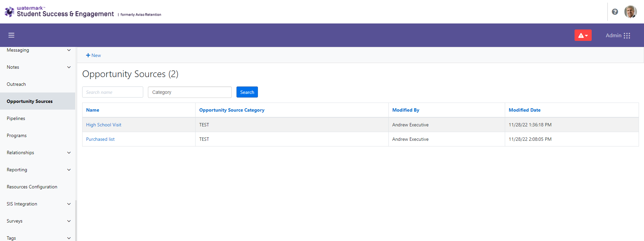Click the date 11/28/22 1:36:18 PM
Image resolution: width=644 pixels, height=241 pixels.
pyautogui.click(x=530, y=125)
